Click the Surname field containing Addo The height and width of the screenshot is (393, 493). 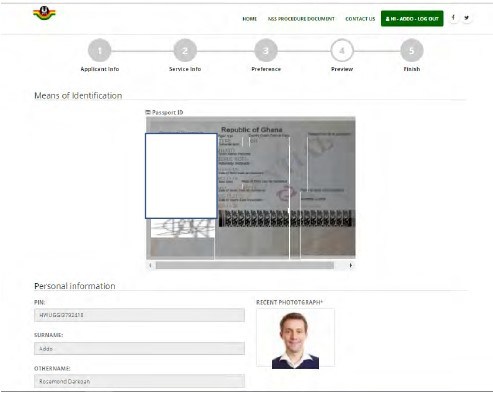coord(139,349)
